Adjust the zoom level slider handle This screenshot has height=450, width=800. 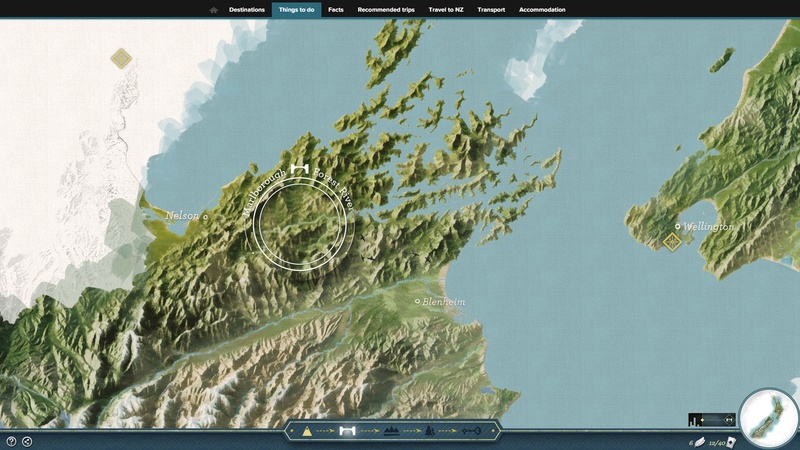point(702,420)
